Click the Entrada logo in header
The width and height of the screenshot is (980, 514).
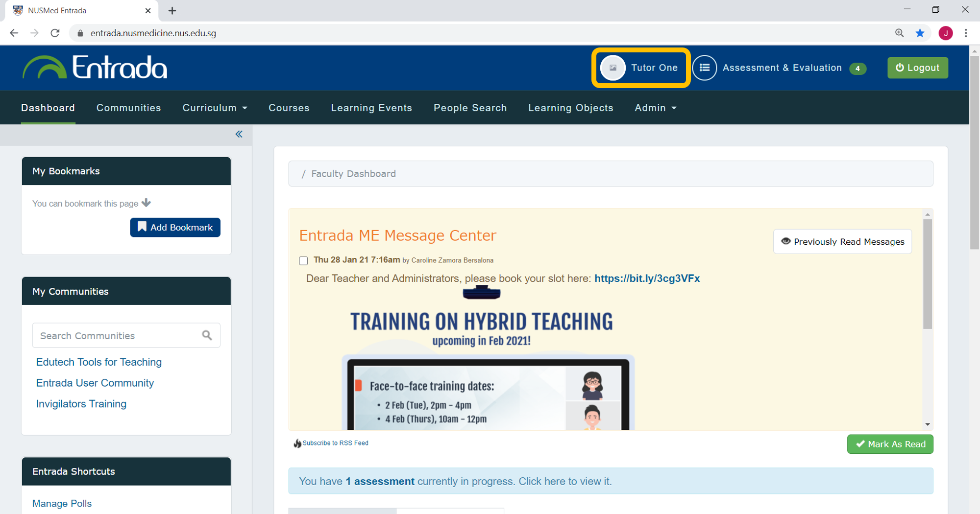95,67
